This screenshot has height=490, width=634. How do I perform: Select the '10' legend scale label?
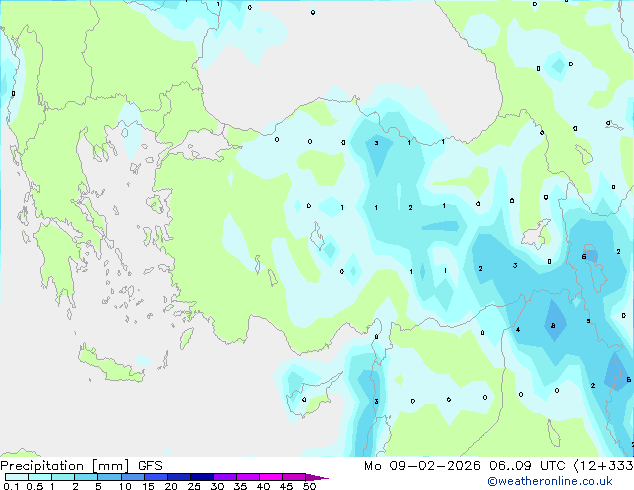[x=125, y=486]
